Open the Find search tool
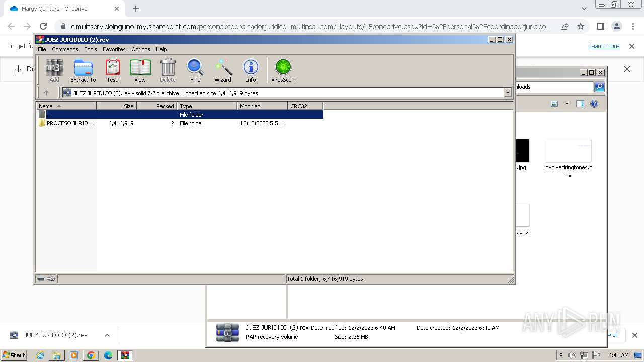 point(195,70)
